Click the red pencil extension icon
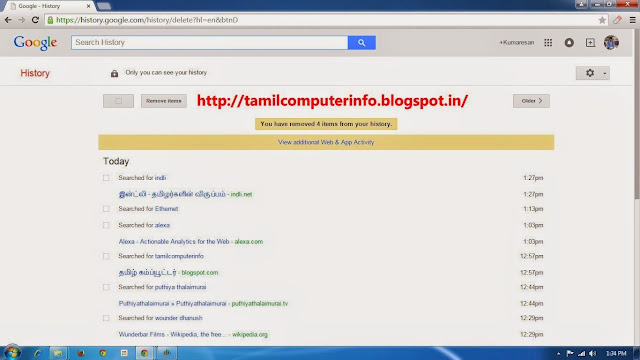 617,20
